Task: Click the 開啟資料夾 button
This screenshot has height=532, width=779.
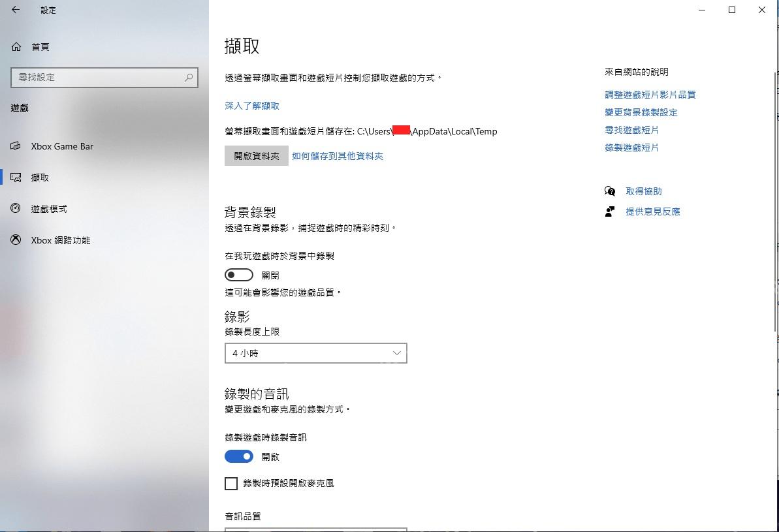Action: click(257, 156)
